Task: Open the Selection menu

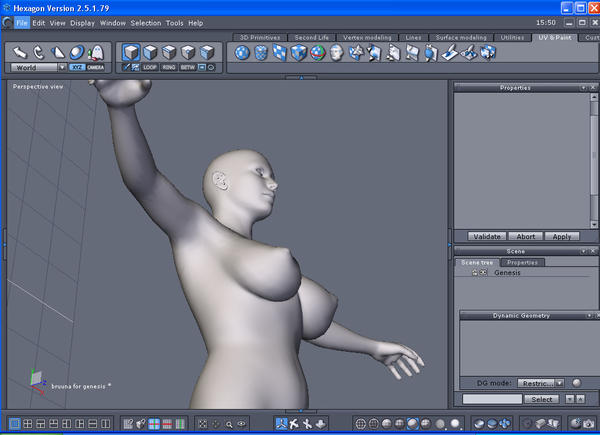Action: point(145,22)
